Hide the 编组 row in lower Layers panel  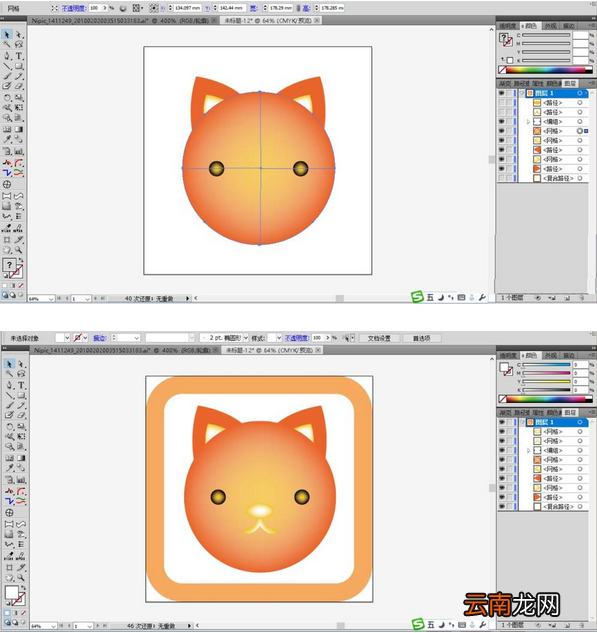[x=502, y=450]
